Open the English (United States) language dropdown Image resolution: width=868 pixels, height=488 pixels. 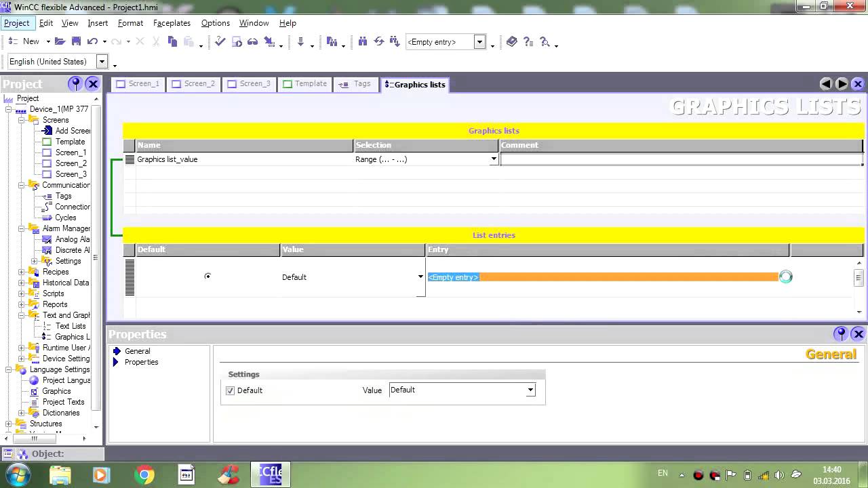(102, 62)
